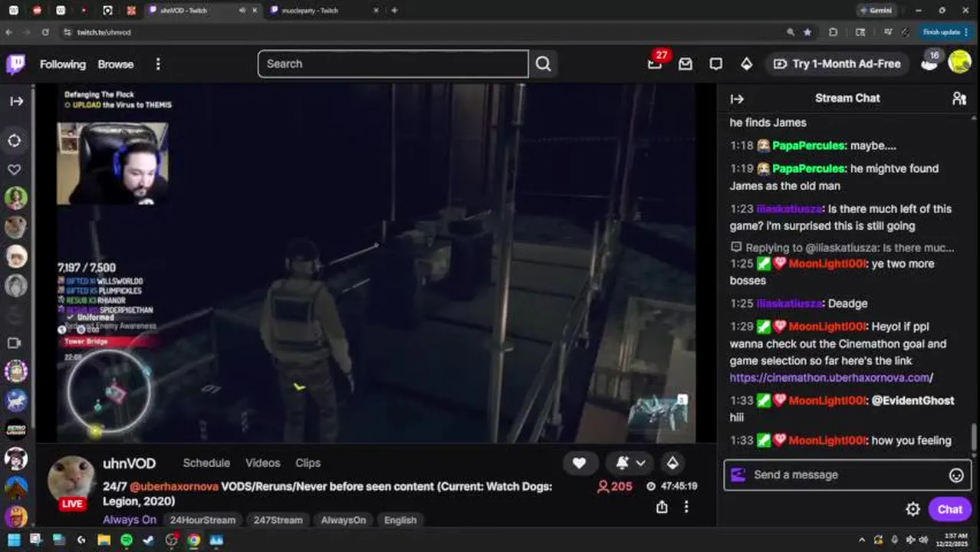Open the Bits cheer icon in the message box
This screenshot has height=552, width=980.
tap(738, 475)
